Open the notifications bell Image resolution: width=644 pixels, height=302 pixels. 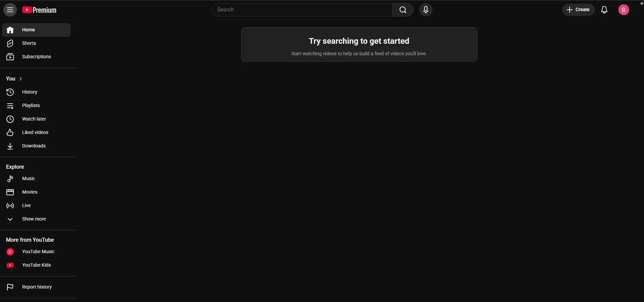click(x=604, y=10)
